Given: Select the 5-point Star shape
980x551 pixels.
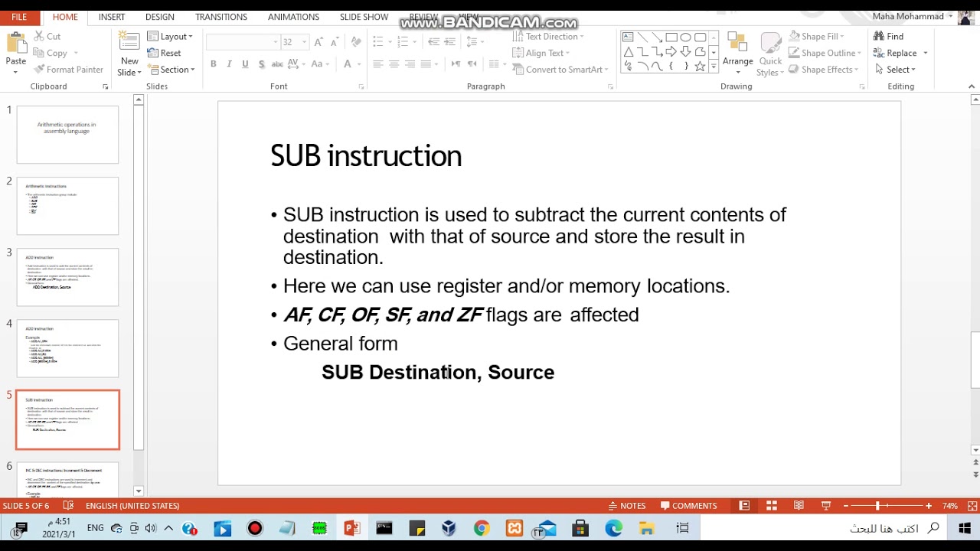Looking at the screenshot, I should 701,67.
